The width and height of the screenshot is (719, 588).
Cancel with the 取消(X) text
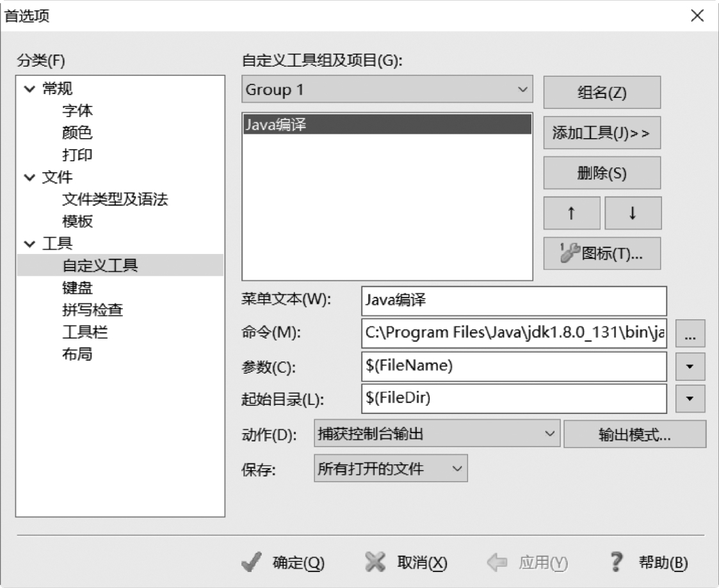click(x=422, y=562)
